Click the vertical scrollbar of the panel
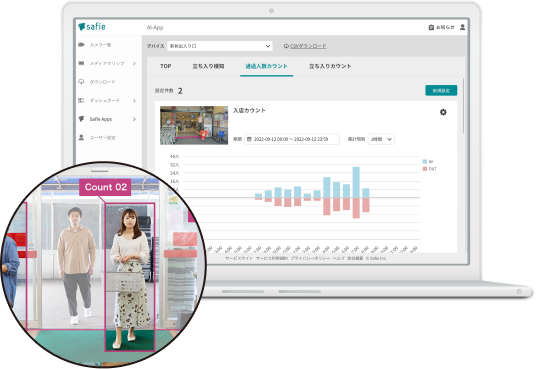536x369 pixels. (464, 106)
